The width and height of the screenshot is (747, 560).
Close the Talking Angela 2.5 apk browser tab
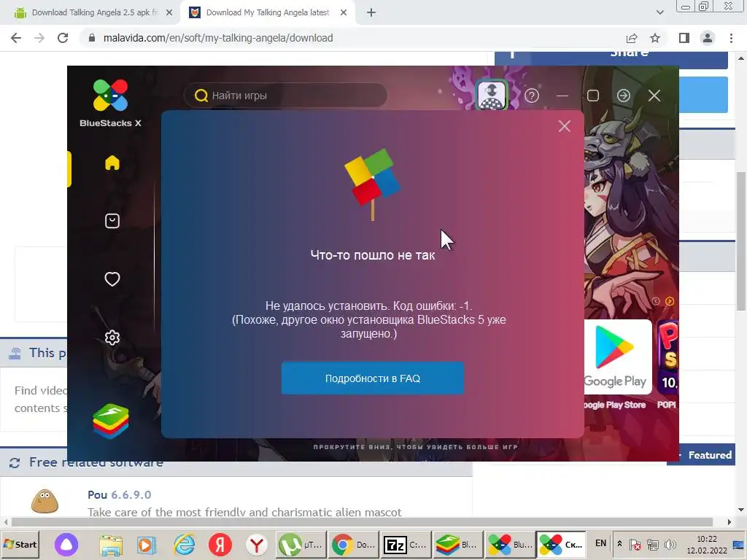[169, 13]
